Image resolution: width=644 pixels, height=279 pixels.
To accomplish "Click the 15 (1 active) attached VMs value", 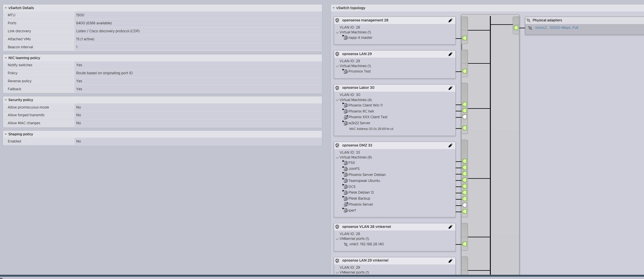I will [x=85, y=39].
